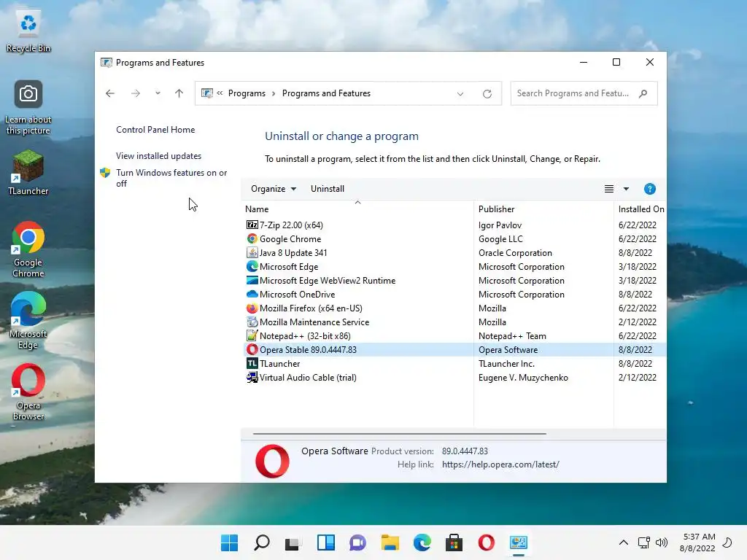Viewport: 747px width, 560px height.
Task: Go up one level with up arrow
Action: [x=179, y=93]
